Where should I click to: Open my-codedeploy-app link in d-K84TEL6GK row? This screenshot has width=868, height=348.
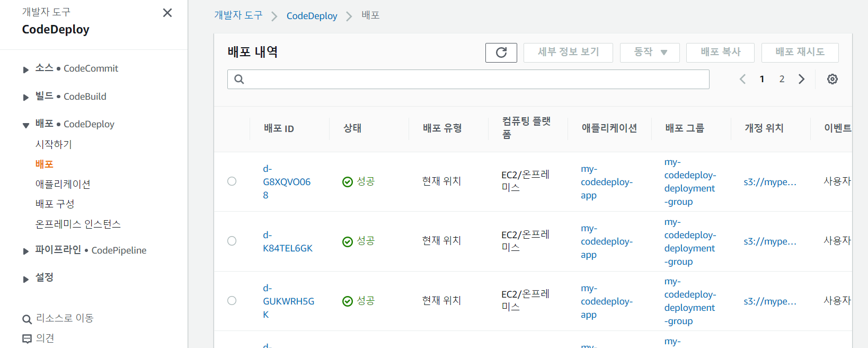[x=607, y=241]
